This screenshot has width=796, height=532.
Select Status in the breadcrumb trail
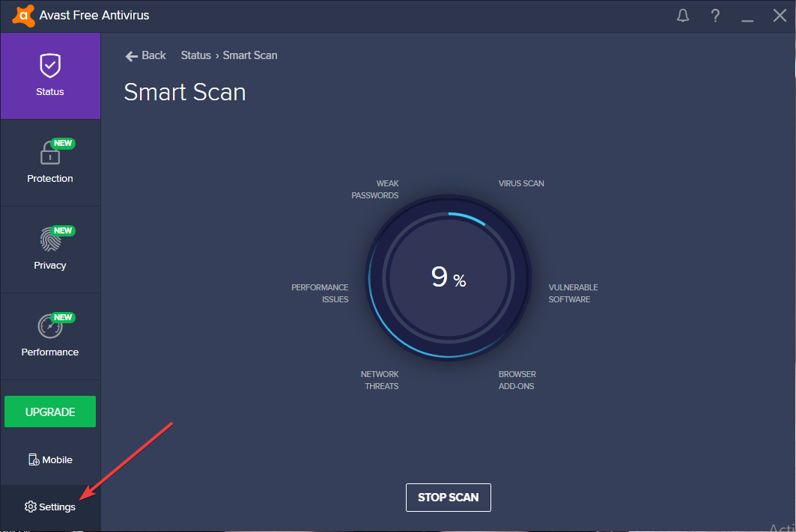(x=195, y=55)
